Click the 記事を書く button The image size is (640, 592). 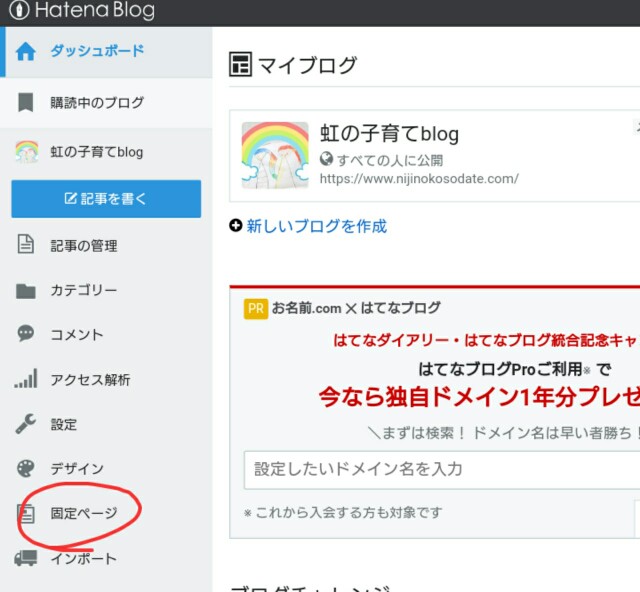(106, 199)
